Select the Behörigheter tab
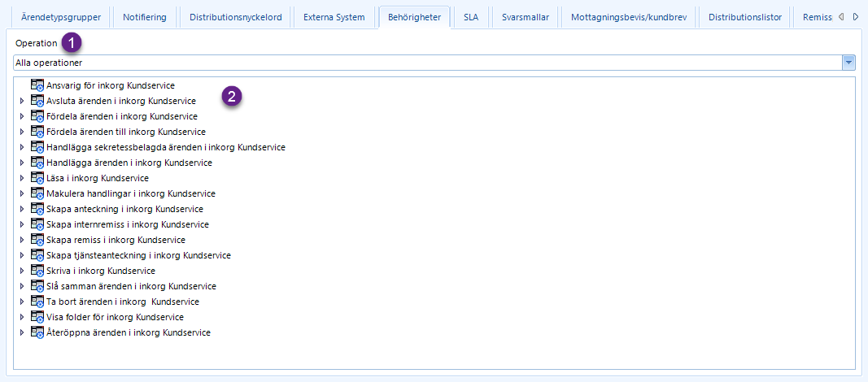 click(x=415, y=17)
